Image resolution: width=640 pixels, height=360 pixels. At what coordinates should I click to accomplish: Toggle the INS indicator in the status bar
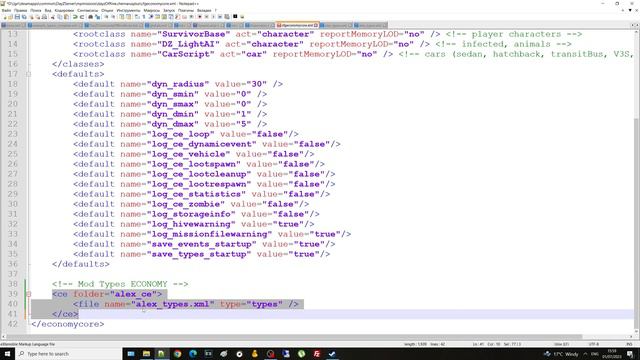[x=629, y=344]
